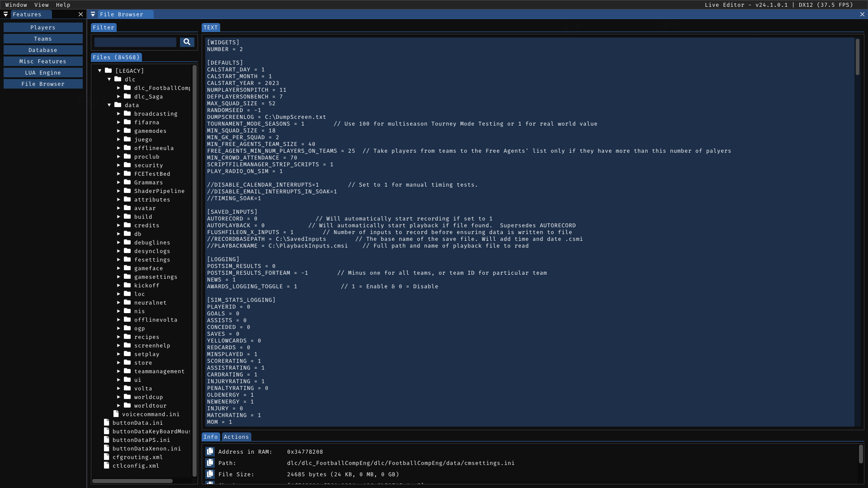
Task: Open the LUA Engine feature
Action: (43, 73)
